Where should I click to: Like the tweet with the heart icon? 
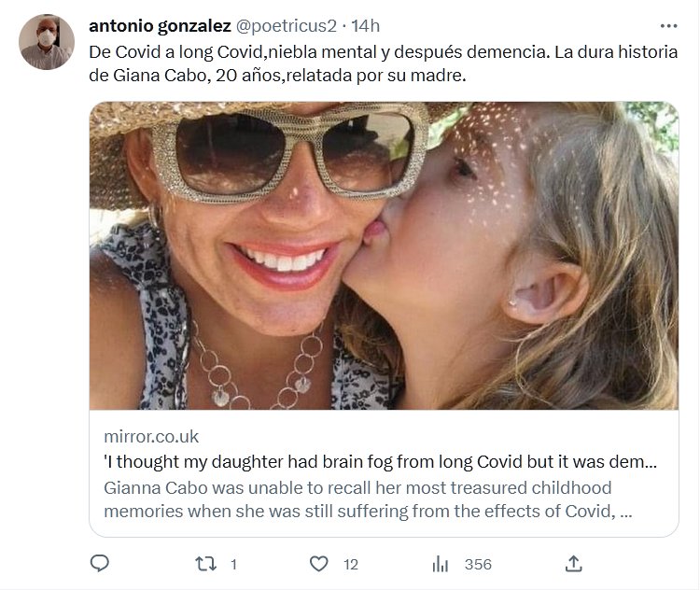[x=319, y=564]
